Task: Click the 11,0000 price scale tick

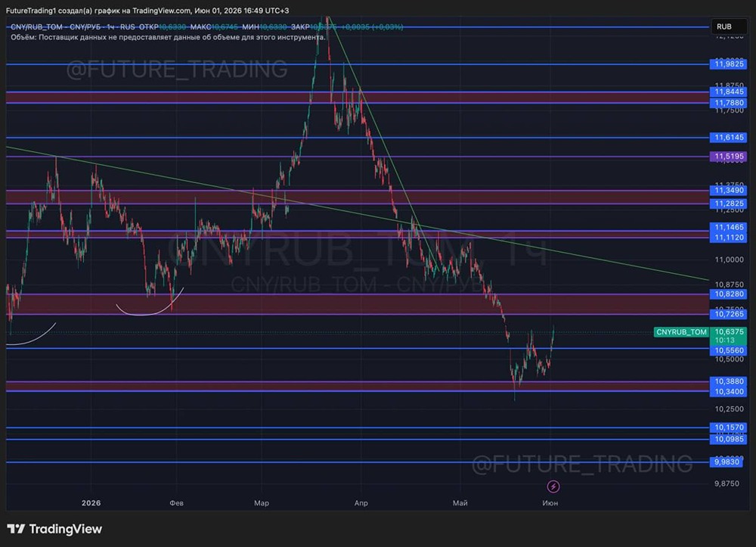Action: 729,260
